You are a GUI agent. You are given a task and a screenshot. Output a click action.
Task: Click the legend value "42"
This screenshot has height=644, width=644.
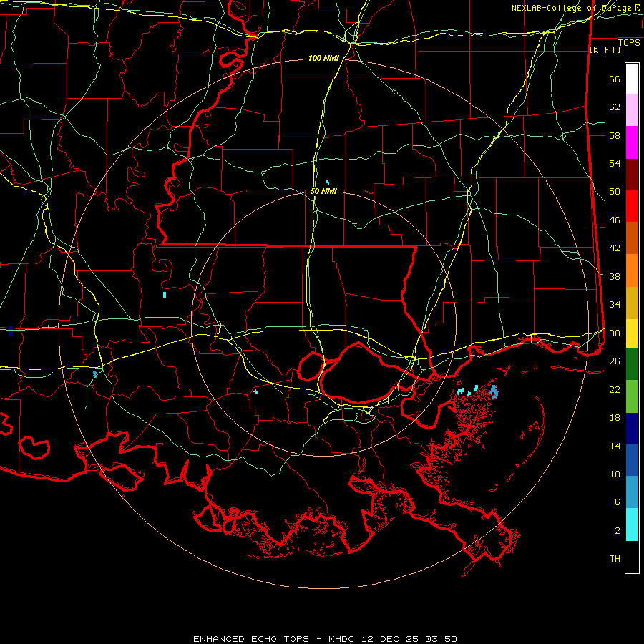(x=615, y=248)
